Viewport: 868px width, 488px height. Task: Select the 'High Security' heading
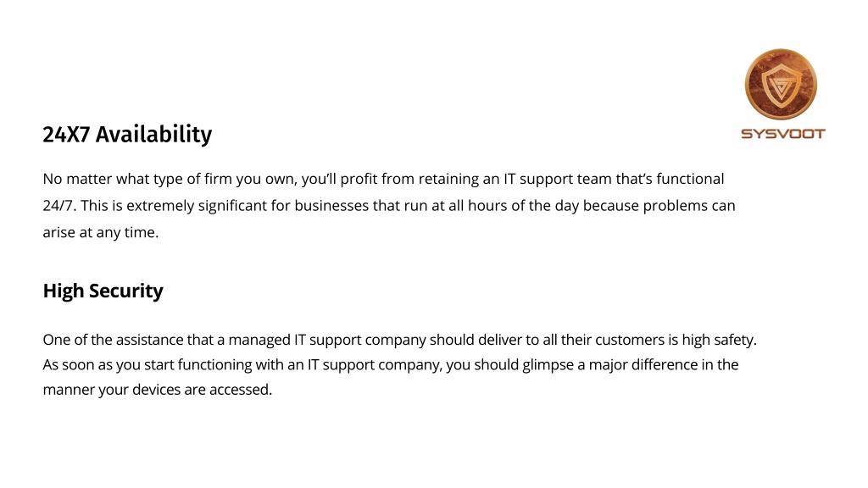tap(103, 291)
